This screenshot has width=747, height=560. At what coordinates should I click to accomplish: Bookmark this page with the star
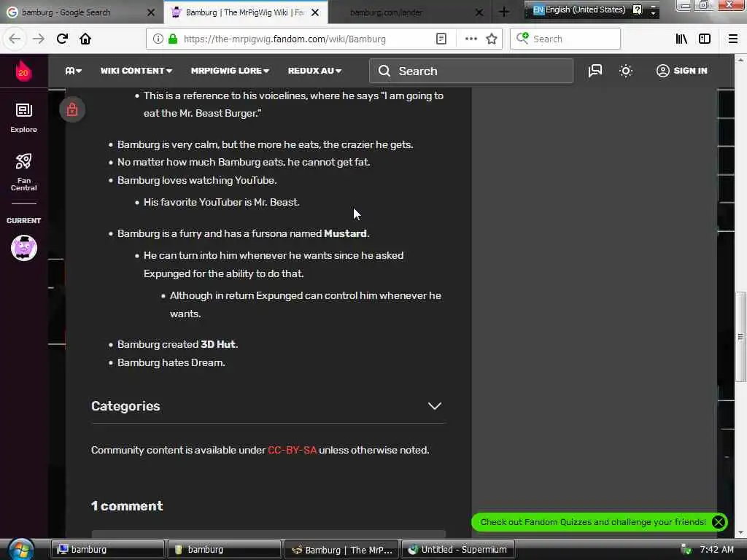(x=492, y=39)
